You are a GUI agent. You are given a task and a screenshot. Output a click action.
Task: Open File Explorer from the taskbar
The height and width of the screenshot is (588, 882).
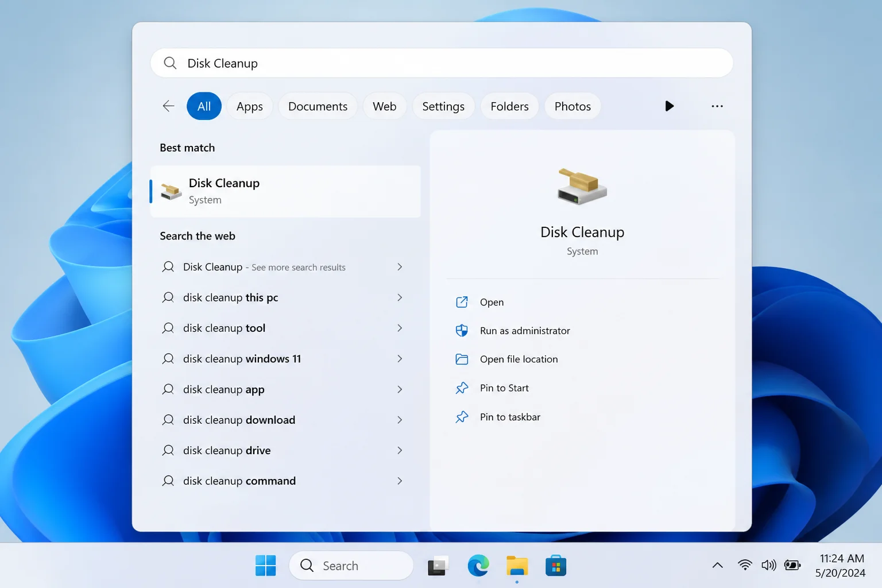click(x=517, y=566)
